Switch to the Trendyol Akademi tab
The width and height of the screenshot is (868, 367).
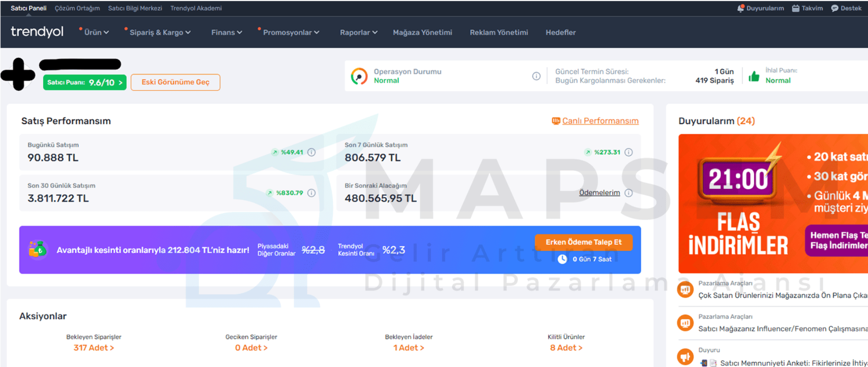196,8
